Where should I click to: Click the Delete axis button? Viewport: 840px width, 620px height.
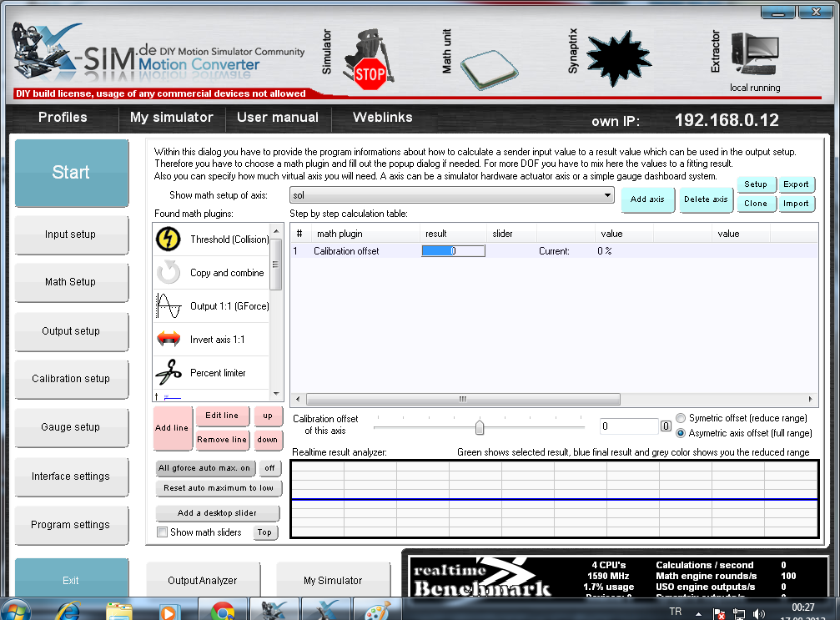[x=706, y=199]
